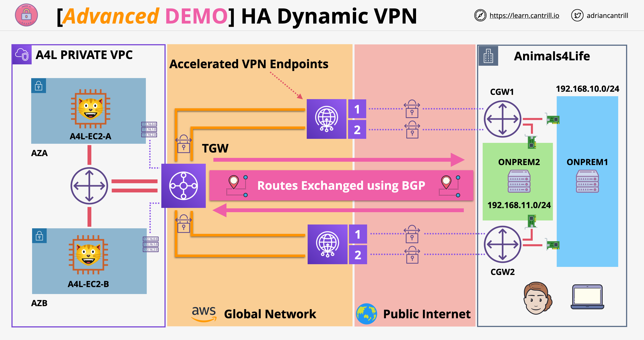The image size is (644, 340).
Task: Click the 'AZB' label
Action: 39,303
